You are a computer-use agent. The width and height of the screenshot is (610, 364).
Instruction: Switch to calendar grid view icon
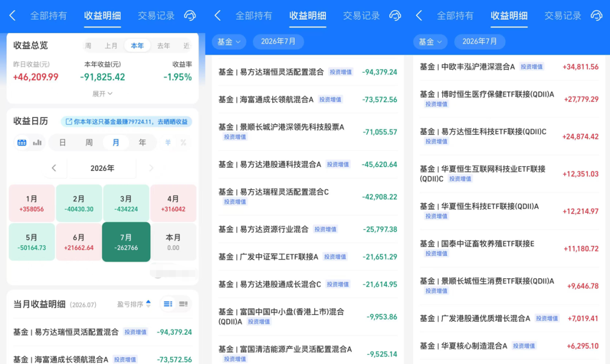[22, 143]
